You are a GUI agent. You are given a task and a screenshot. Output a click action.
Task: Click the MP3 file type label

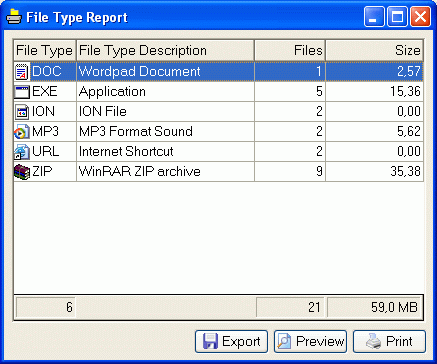[x=45, y=131]
